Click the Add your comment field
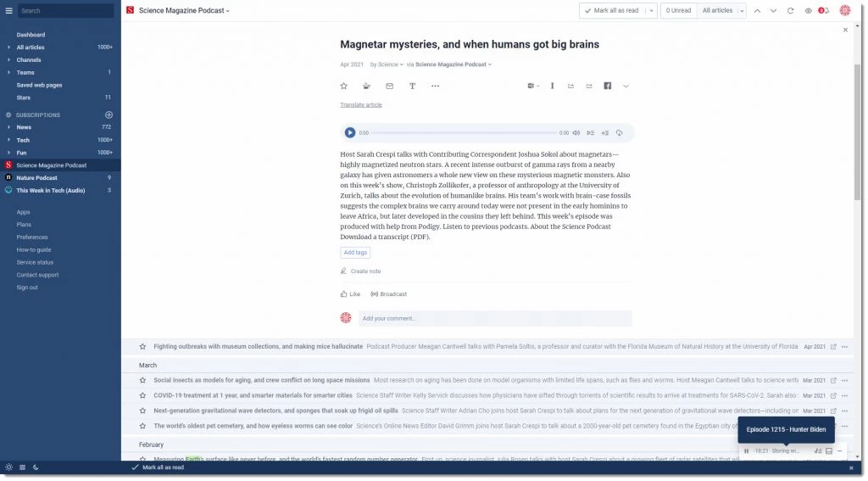Image resolution: width=868 pixels, height=481 pixels. [x=495, y=319]
